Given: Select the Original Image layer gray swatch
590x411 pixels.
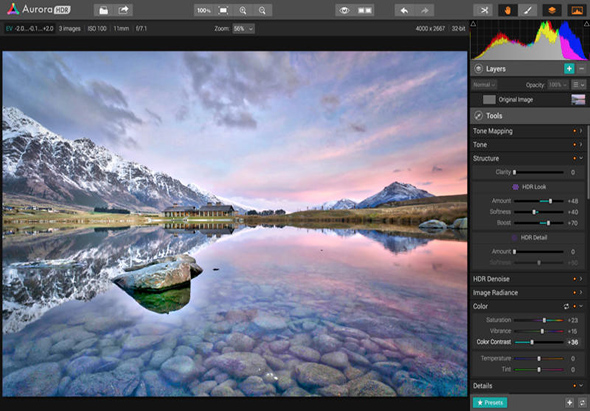Looking at the screenshot, I should click(489, 100).
